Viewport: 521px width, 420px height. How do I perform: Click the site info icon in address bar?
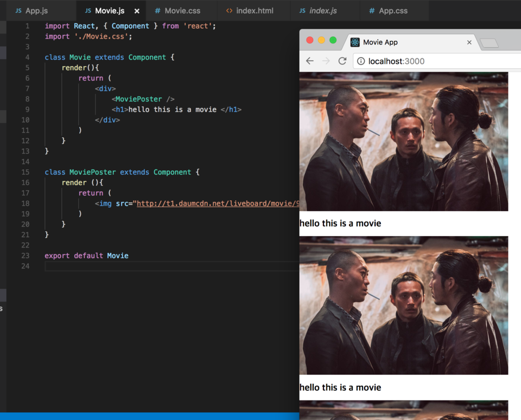click(361, 61)
